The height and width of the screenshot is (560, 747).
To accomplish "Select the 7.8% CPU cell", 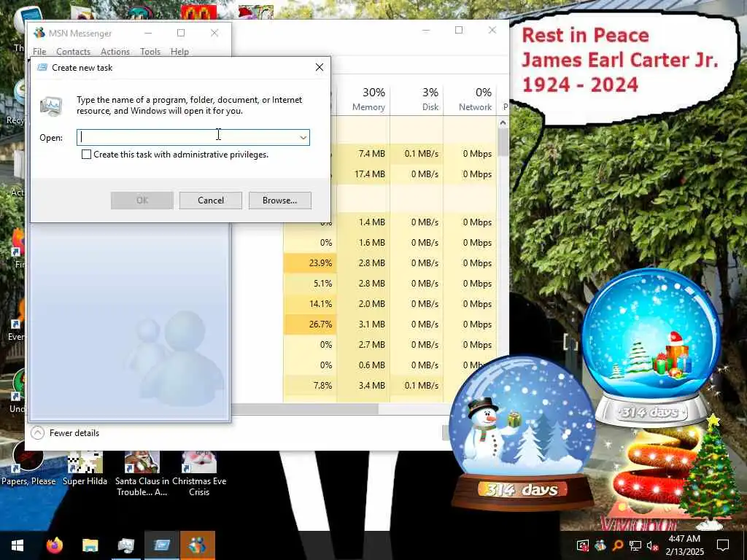I will 310,385.
